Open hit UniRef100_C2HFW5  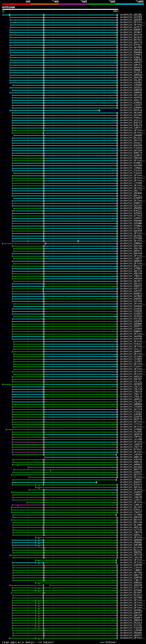click(131, 631)
